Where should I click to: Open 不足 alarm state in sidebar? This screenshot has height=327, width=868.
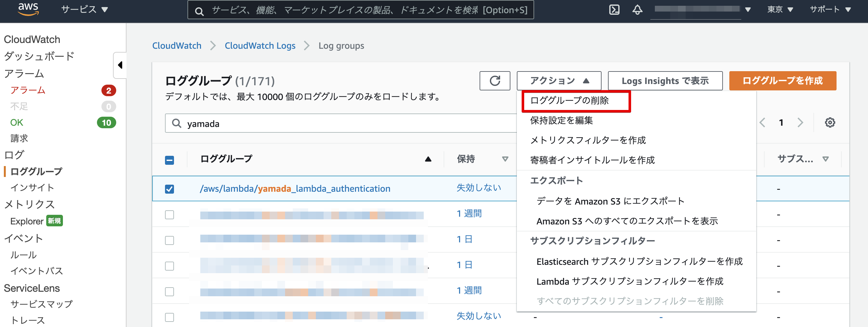point(19,106)
